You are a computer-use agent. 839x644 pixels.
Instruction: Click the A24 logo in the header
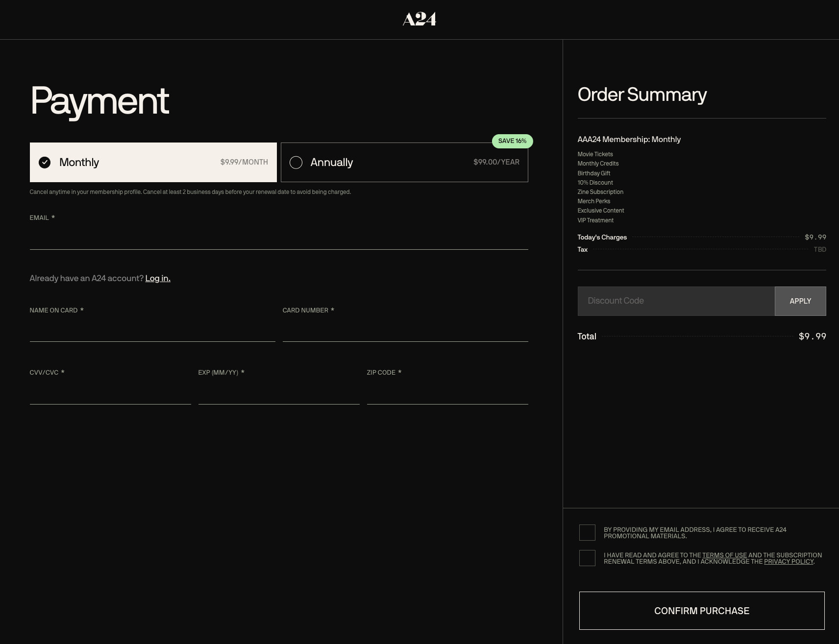(419, 19)
